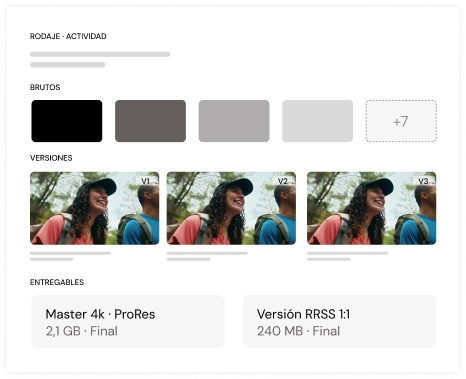This screenshot has width=466, height=379.
Task: Open the V1 version thumbnail
Action: point(95,208)
